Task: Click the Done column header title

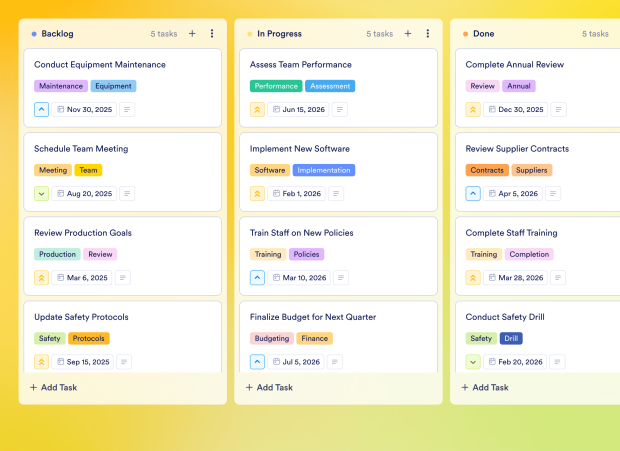Action: [x=484, y=34]
